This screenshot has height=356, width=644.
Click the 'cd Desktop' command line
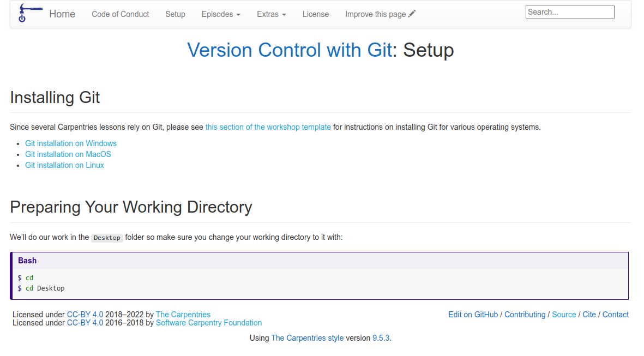tap(41, 288)
